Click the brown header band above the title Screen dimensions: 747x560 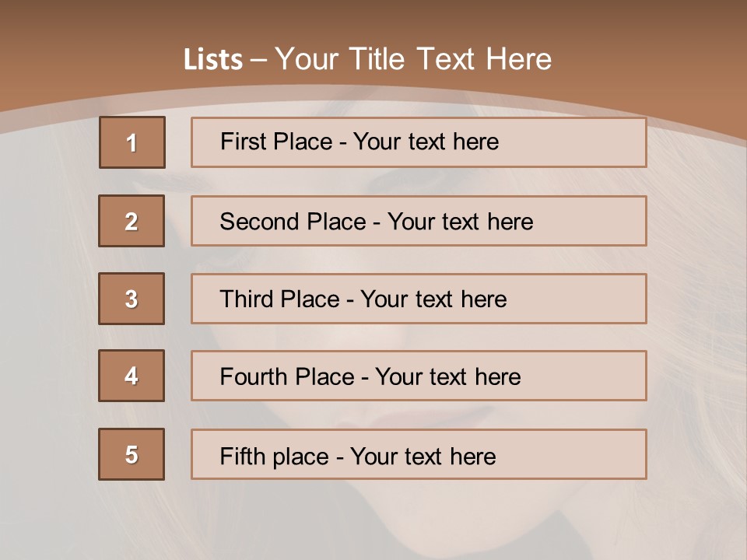point(373,19)
